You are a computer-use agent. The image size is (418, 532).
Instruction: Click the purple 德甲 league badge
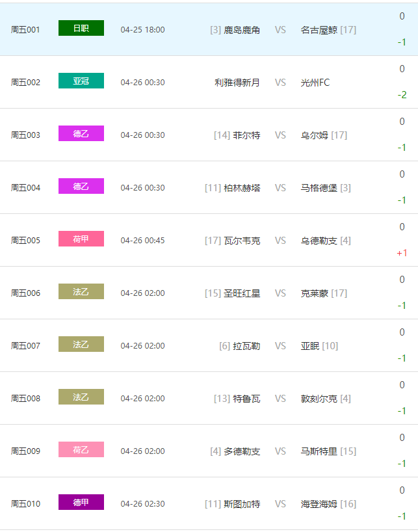coord(81,503)
